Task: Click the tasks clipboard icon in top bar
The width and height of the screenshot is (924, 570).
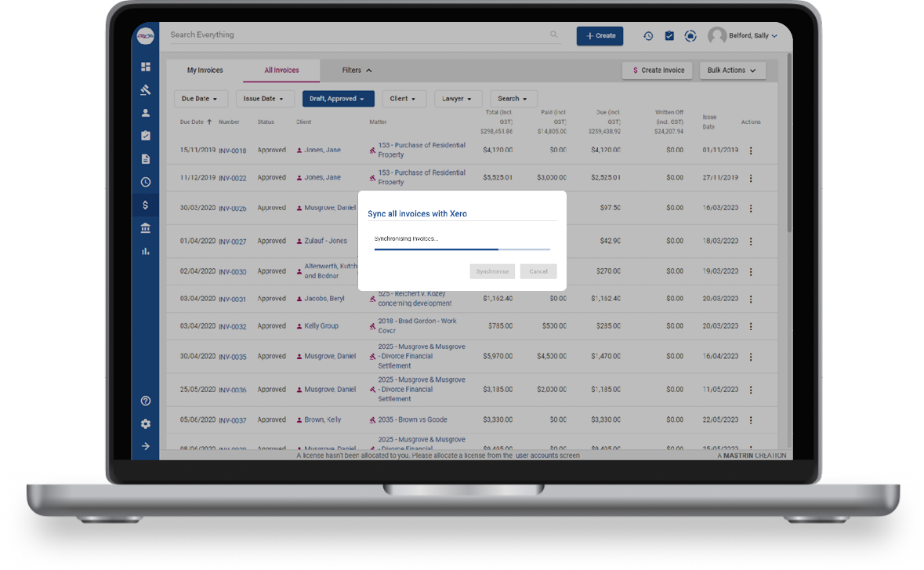Action: (669, 36)
